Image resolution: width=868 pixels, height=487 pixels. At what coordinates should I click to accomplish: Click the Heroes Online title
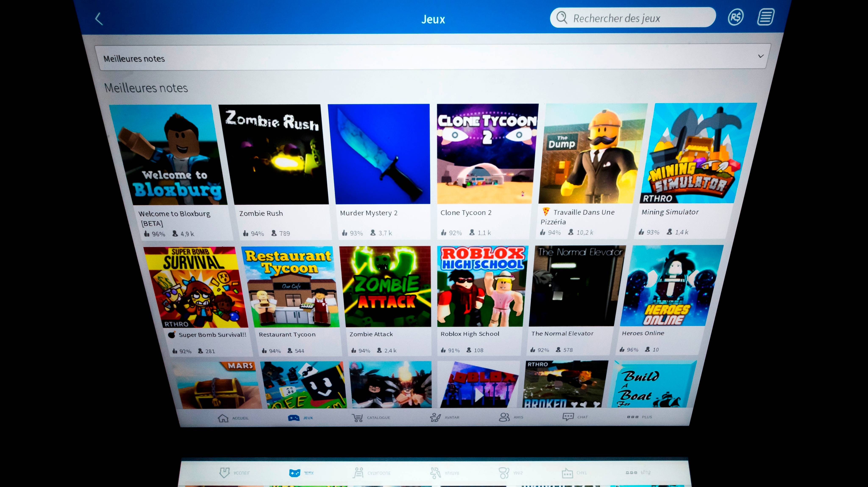click(643, 333)
